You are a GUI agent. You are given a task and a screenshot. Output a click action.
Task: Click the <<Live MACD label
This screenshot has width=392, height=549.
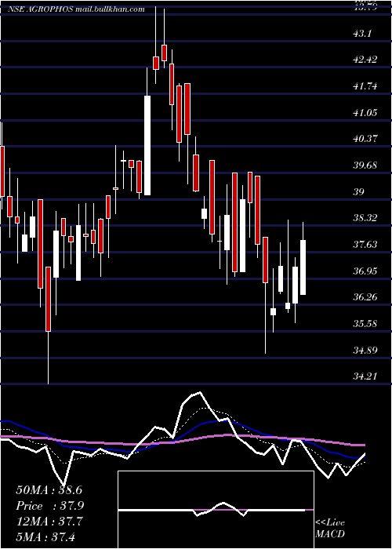(330, 528)
